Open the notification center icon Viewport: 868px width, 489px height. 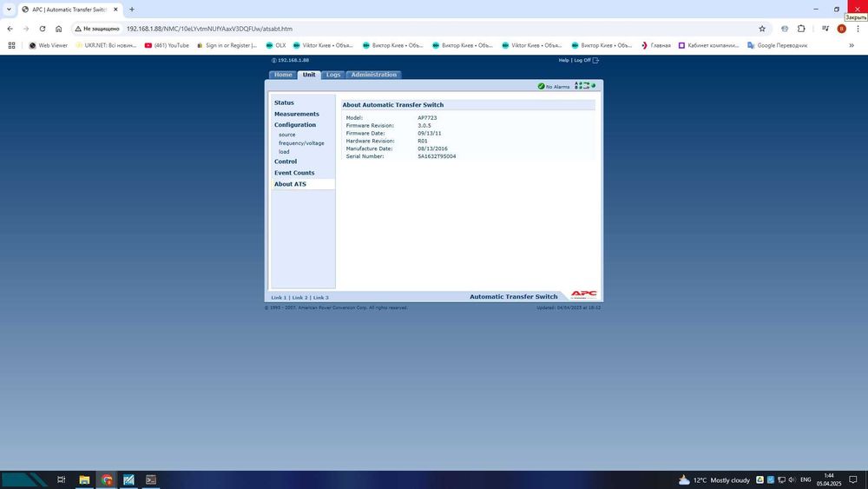point(853,479)
